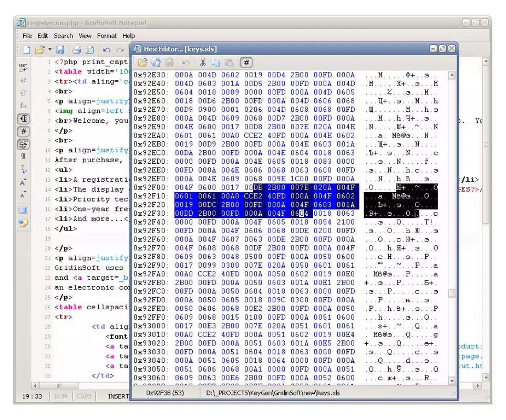The image size is (506, 420).
Task: Undo last edit in Notepad toolbar
Action: click(107, 50)
